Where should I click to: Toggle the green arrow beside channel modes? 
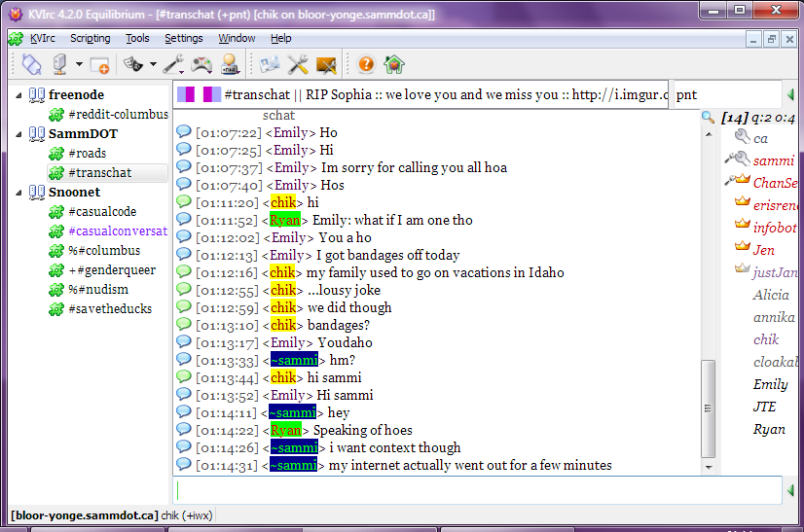coord(790,94)
